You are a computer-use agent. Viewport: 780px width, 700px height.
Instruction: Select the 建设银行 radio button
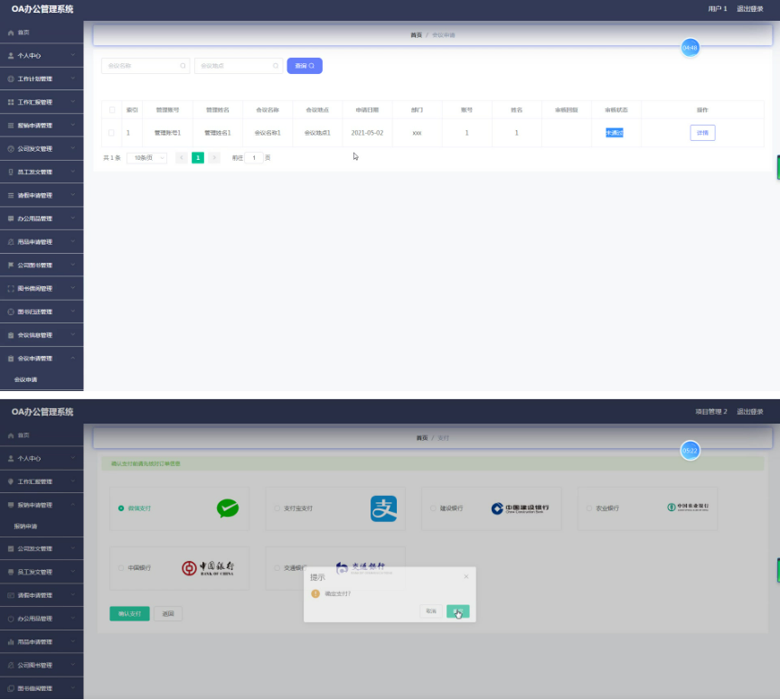point(433,509)
